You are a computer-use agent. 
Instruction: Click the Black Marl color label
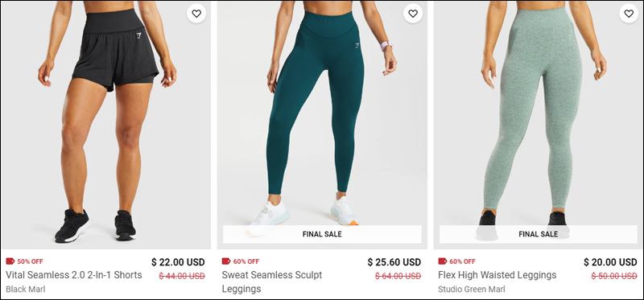tap(26, 290)
